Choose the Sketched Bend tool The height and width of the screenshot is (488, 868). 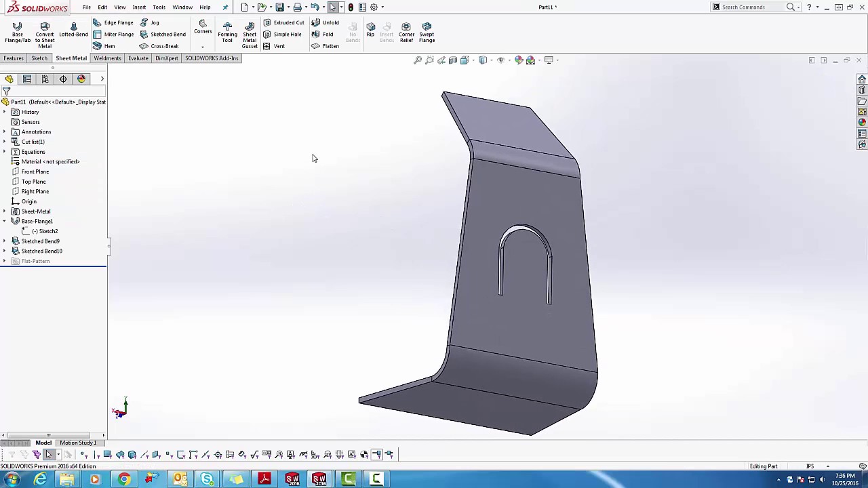tap(163, 35)
